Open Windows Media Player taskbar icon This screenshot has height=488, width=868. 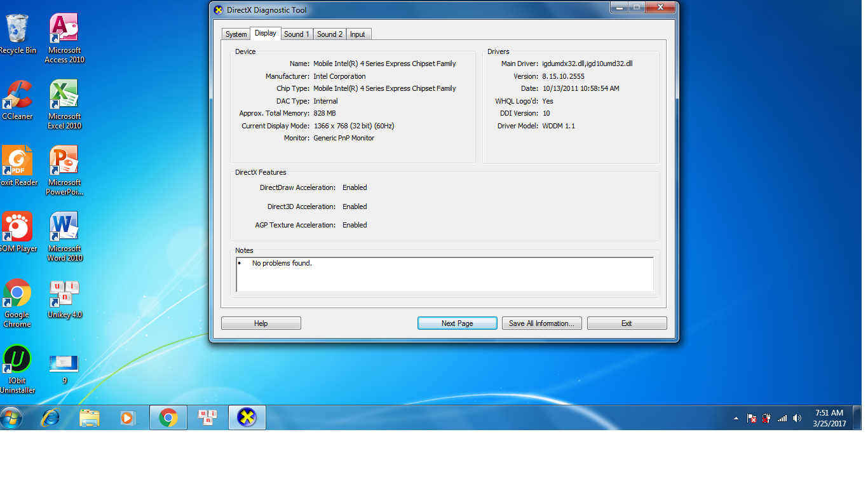coord(128,417)
